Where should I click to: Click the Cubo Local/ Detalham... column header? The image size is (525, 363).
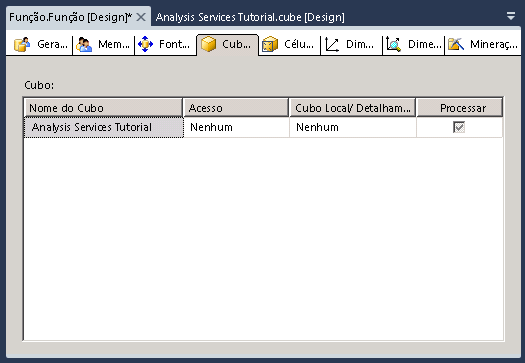(353, 108)
